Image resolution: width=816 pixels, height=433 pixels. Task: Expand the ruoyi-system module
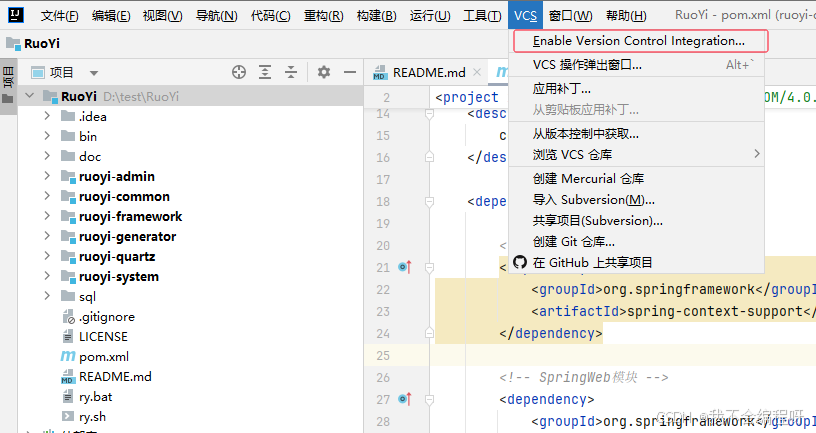click(47, 276)
